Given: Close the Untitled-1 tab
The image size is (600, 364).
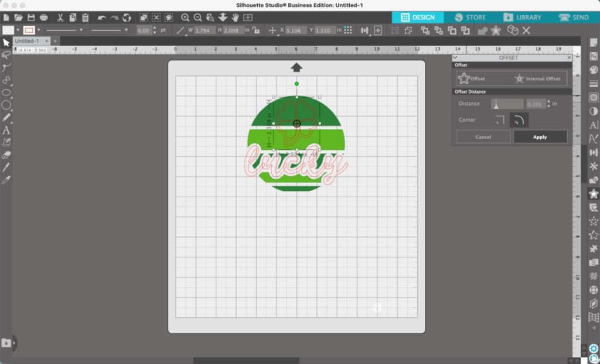Looking at the screenshot, I should [47, 41].
